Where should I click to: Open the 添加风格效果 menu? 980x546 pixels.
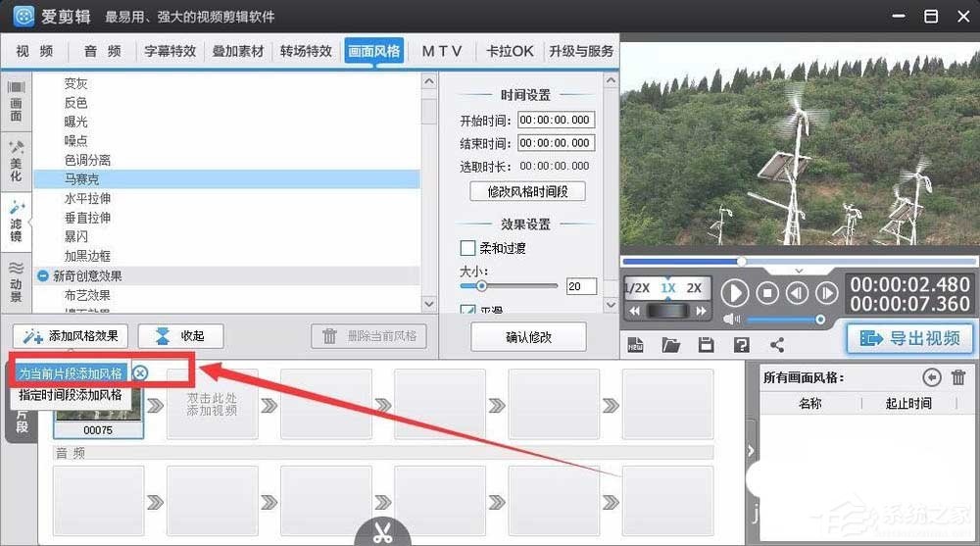tap(70, 336)
